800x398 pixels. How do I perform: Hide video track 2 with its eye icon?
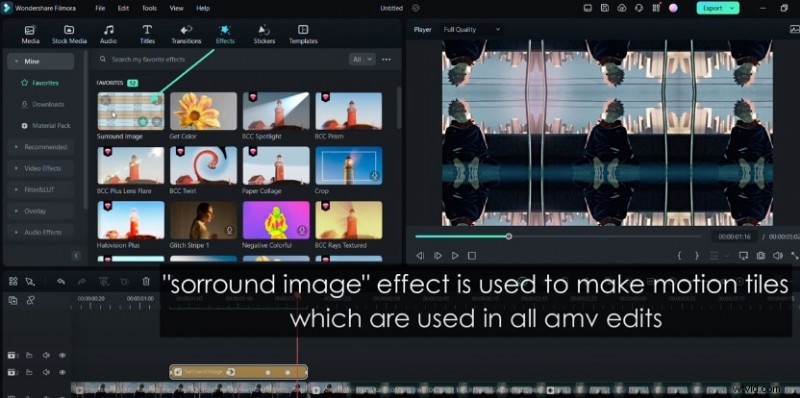coord(62,372)
